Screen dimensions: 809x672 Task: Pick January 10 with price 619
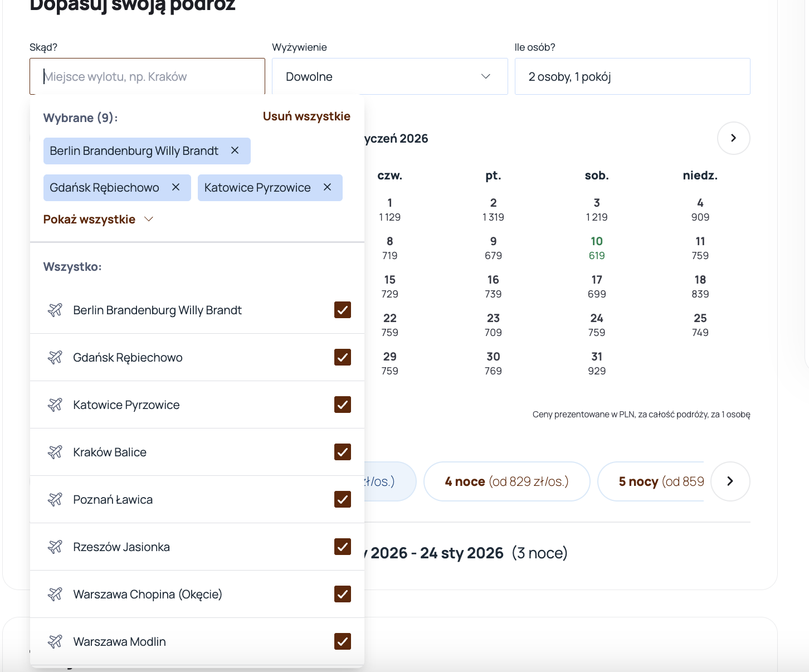pos(596,248)
